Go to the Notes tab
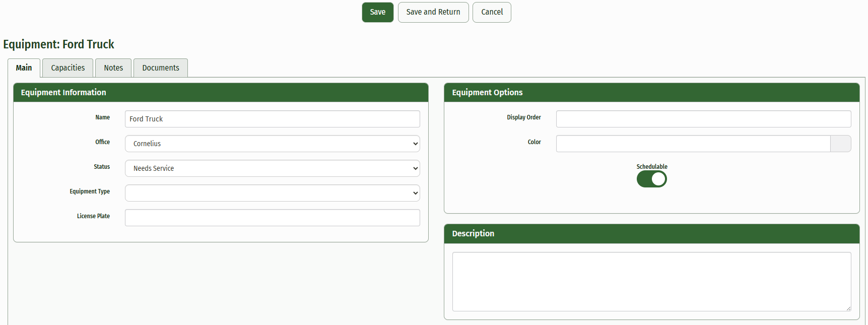Screen dimensions: 868x325 coord(113,68)
